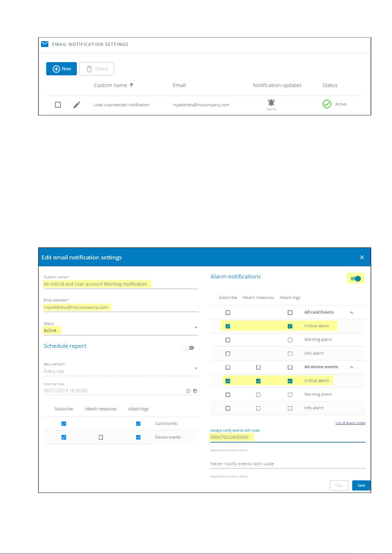Uncheck Attach logs for card Critical alarm
Viewport: 392px width, 554px height.
(290, 326)
